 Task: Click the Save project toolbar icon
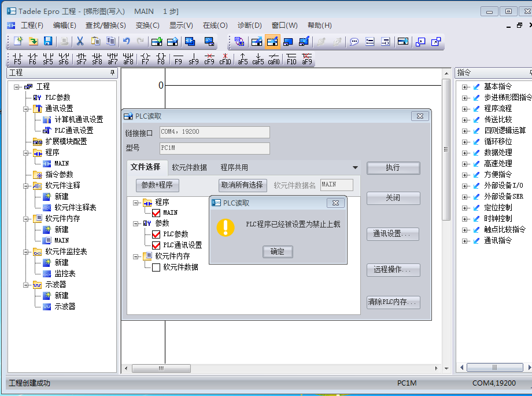coord(48,41)
